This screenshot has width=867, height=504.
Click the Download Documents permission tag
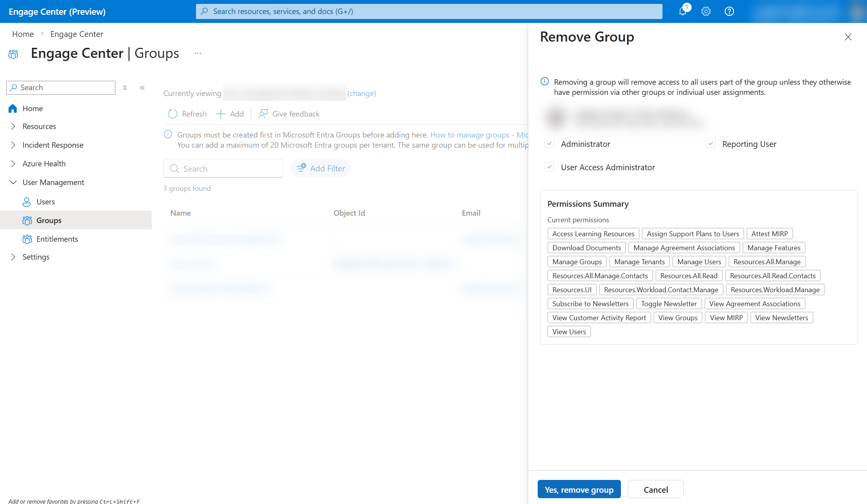[586, 248]
